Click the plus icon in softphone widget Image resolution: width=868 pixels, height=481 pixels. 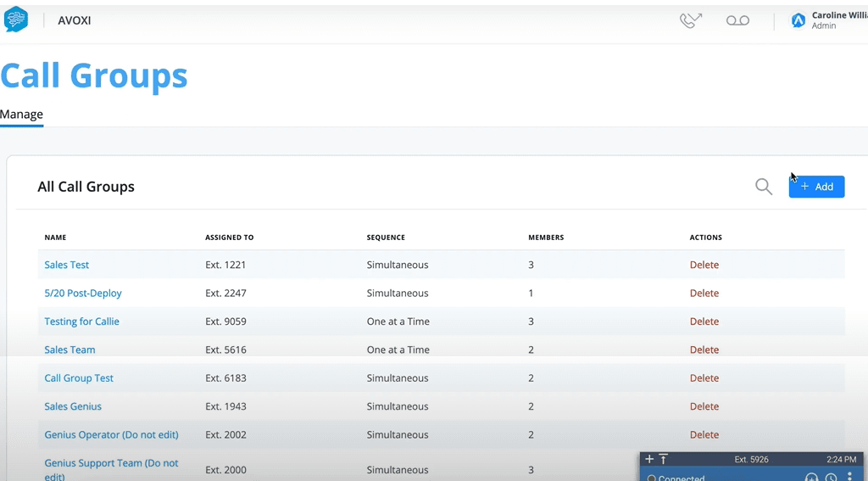point(649,459)
